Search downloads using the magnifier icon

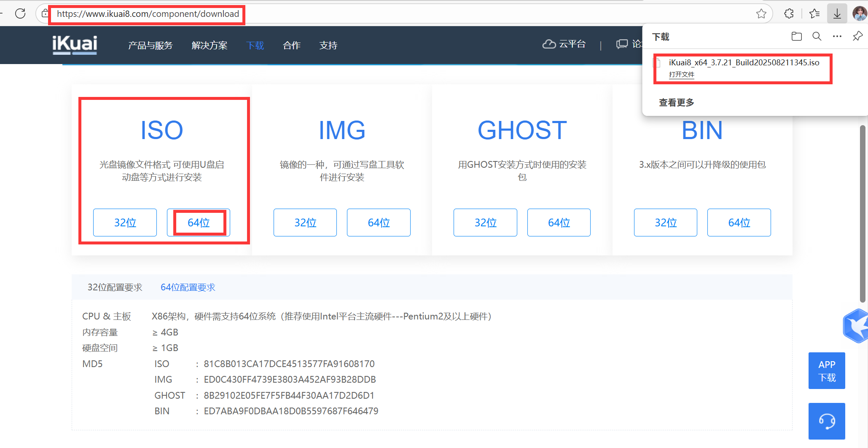click(817, 36)
